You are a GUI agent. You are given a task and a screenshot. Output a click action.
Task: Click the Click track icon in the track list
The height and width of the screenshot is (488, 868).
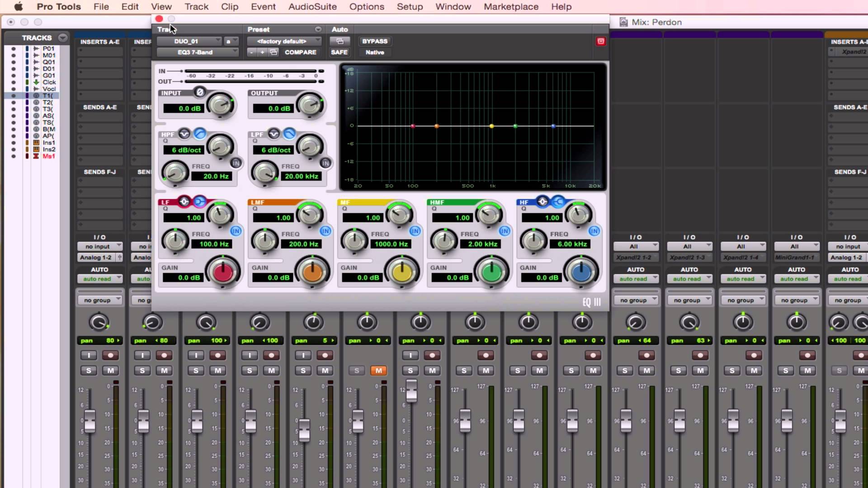pos(36,82)
